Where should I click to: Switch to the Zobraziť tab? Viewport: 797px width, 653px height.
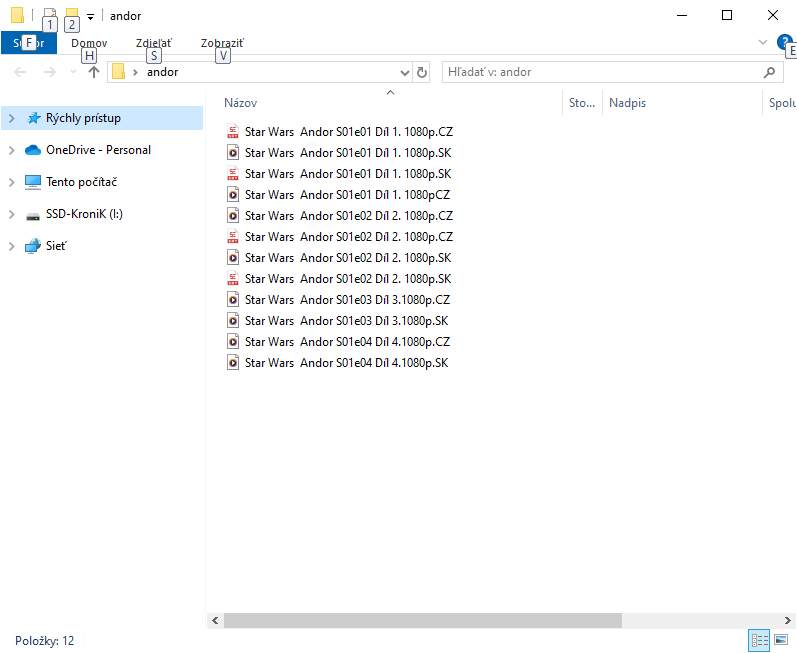[x=222, y=43]
